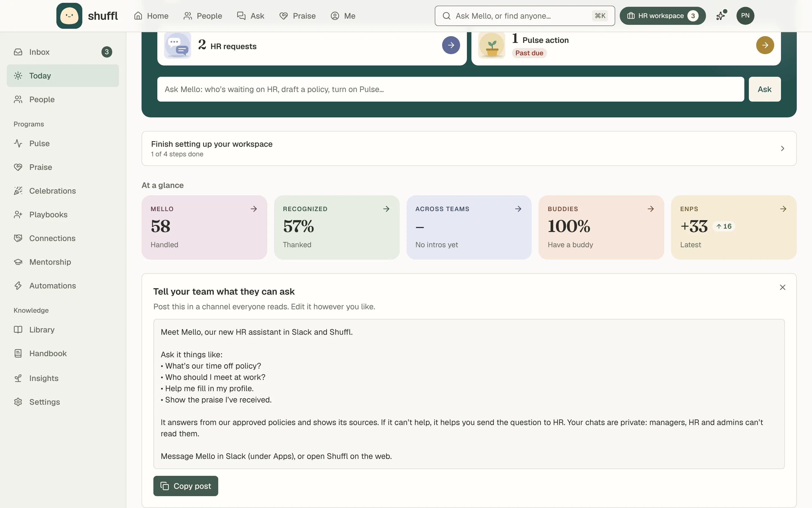Select Today in the sidebar
812x508 pixels.
63,76
